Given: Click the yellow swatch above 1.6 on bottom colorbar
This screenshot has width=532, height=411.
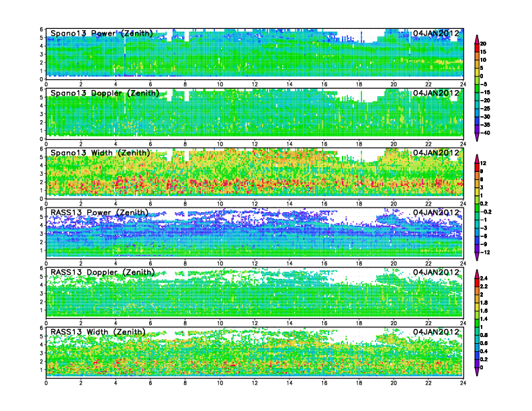Looking at the screenshot, I should pyautogui.click(x=477, y=307).
